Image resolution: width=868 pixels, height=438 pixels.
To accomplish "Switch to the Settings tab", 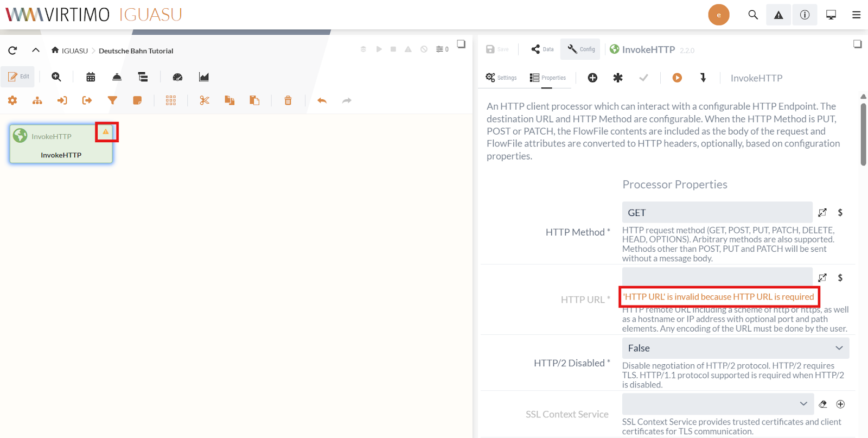I will click(501, 78).
